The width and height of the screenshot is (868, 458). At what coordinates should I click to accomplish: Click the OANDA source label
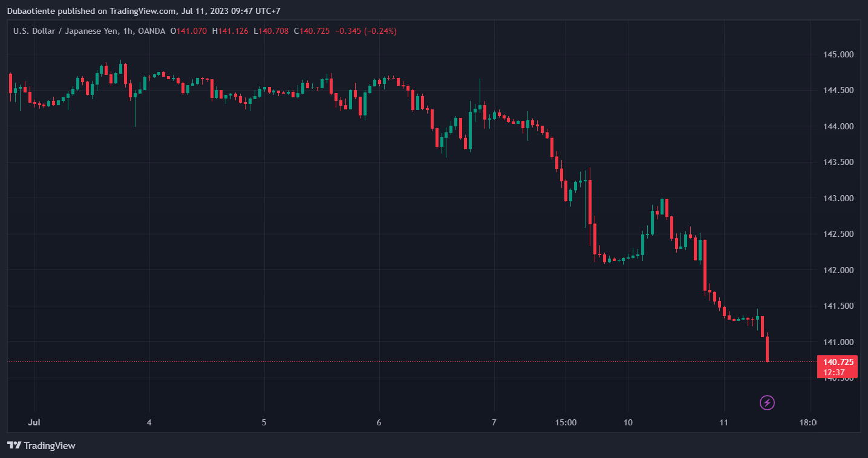pos(151,31)
